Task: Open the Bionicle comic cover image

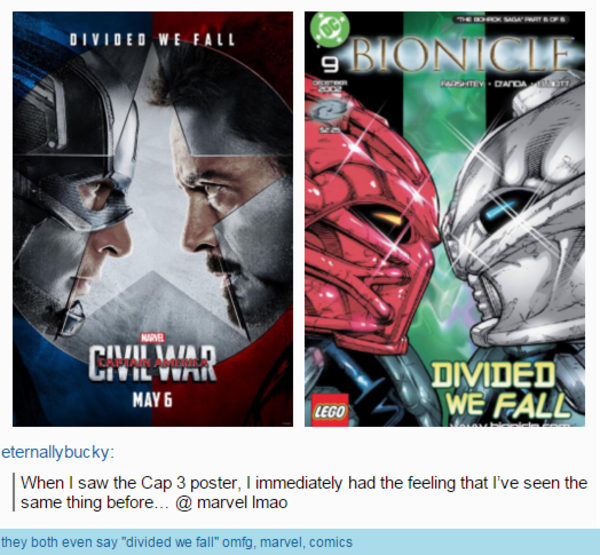Action: (x=445, y=219)
